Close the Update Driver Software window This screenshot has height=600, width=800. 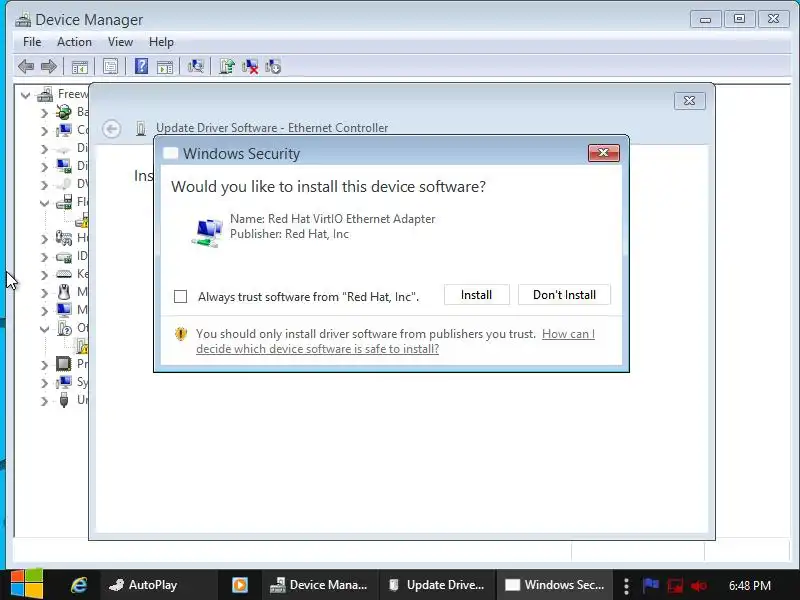pyautogui.click(x=690, y=101)
